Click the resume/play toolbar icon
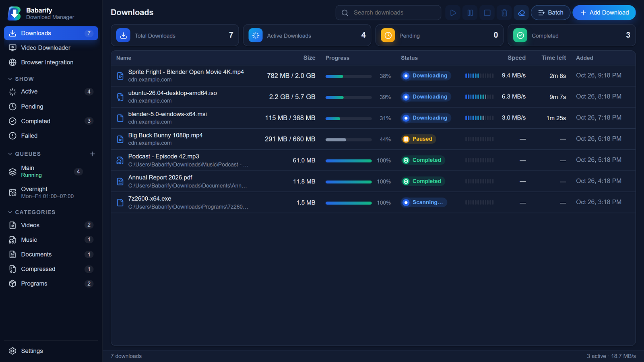Screen dimensions: 644x362 click(453, 12)
